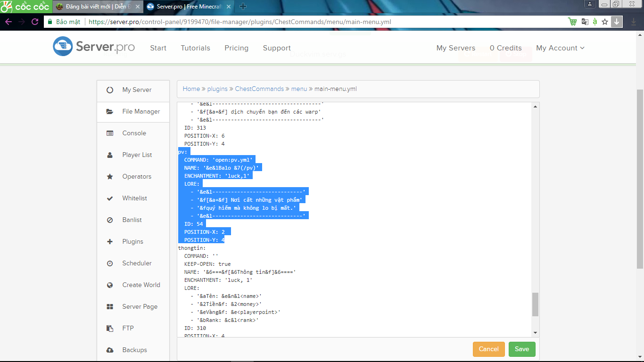Open the Start menu item
Viewport: 644px width, 362px height.
(x=158, y=48)
